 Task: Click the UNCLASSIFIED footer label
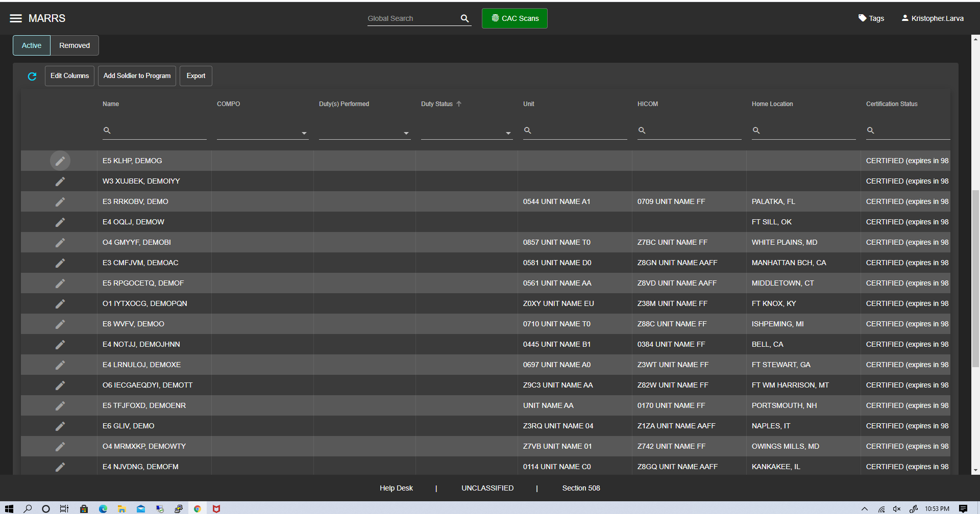487,488
